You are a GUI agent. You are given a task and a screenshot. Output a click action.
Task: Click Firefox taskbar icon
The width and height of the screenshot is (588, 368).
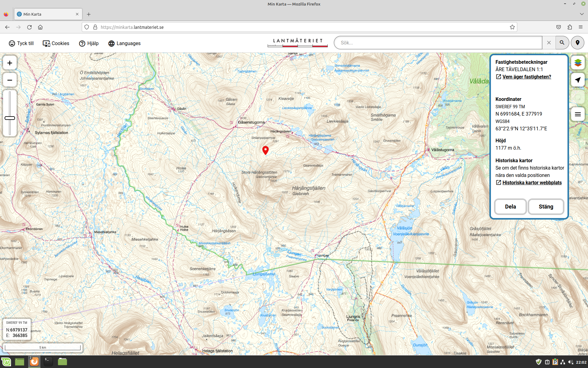tap(34, 362)
